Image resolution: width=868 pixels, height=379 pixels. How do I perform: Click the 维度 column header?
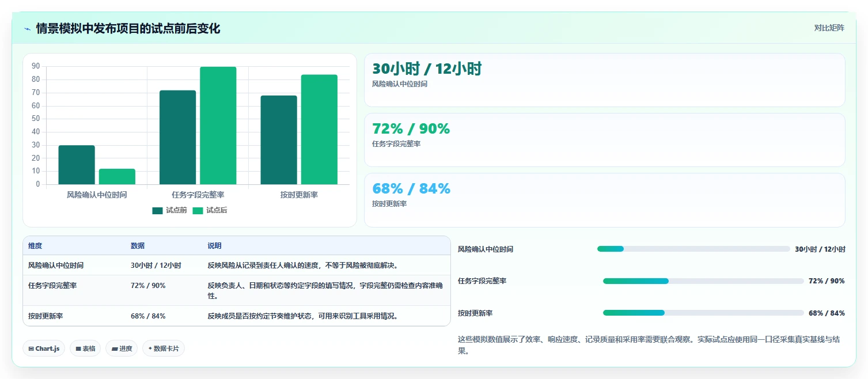[35, 246]
